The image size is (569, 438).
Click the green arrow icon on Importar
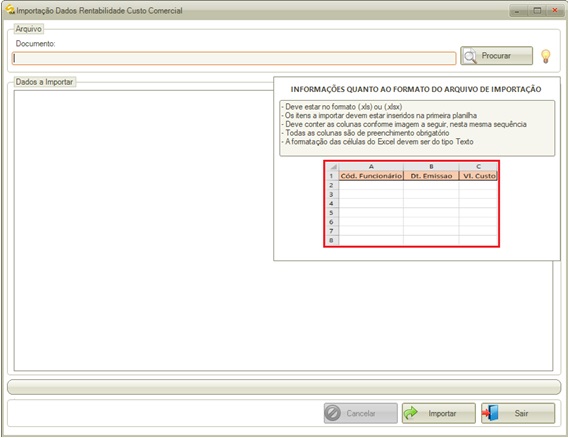click(411, 413)
